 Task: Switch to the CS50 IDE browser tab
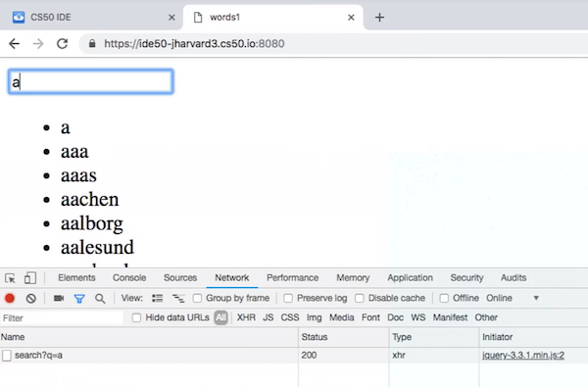click(92, 18)
